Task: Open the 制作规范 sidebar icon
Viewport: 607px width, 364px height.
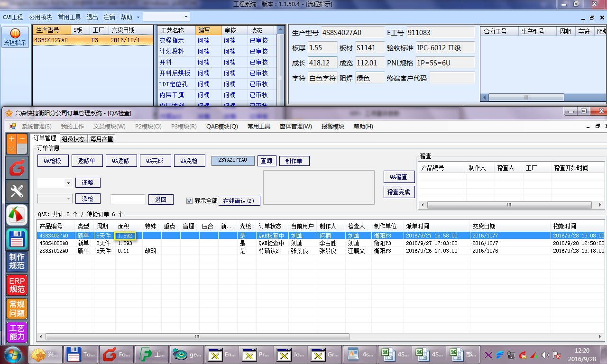Action: [17, 262]
